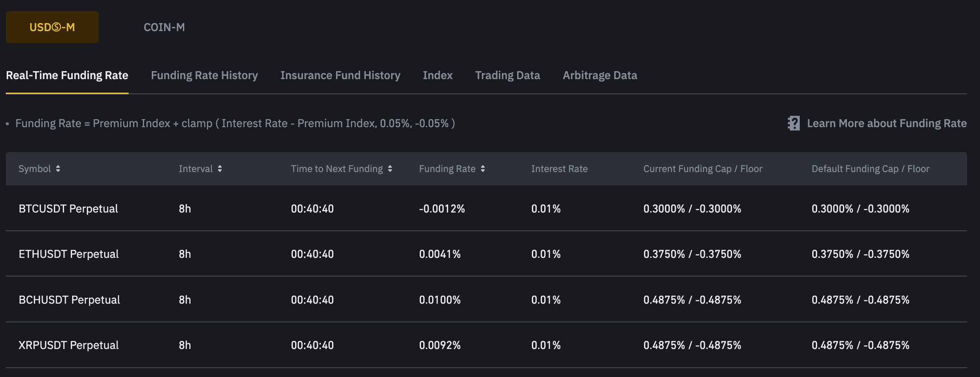Image resolution: width=980 pixels, height=377 pixels.
Task: Switch to the COIN-M market toggle
Action: tap(164, 27)
